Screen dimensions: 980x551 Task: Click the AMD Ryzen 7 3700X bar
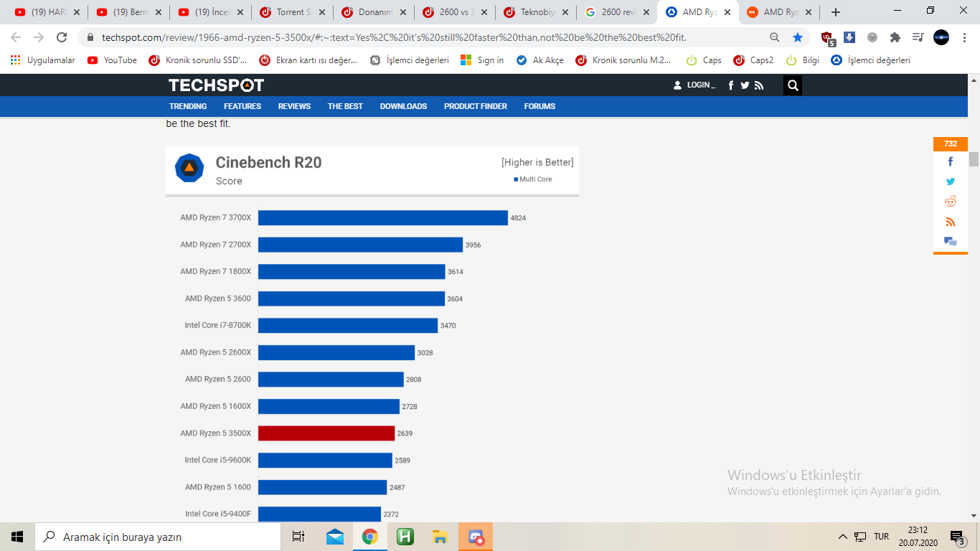(x=383, y=217)
